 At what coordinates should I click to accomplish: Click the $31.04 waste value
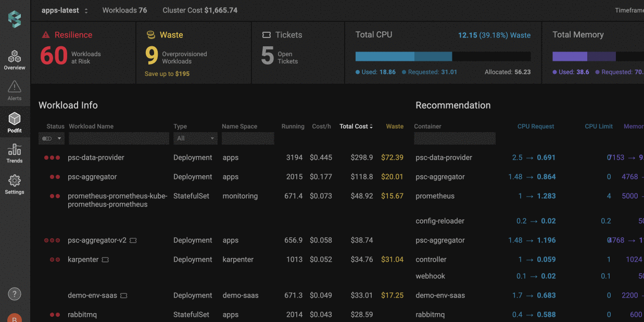(392, 260)
